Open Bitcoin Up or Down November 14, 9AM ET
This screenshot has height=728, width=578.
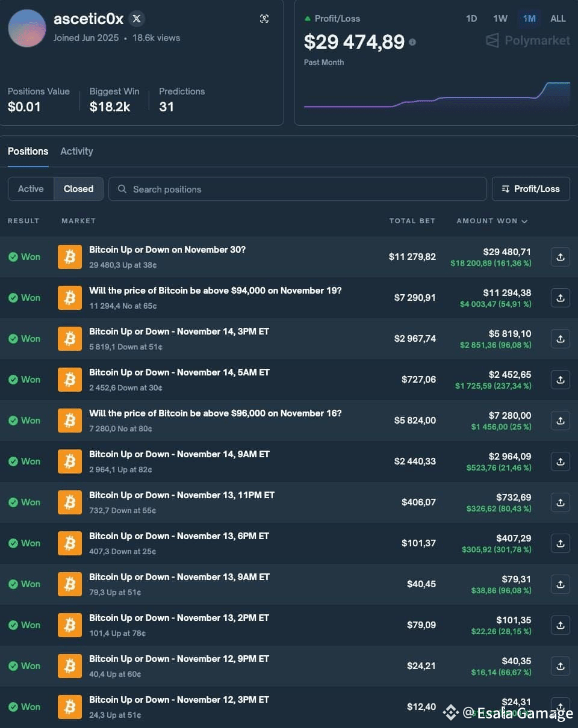[179, 454]
